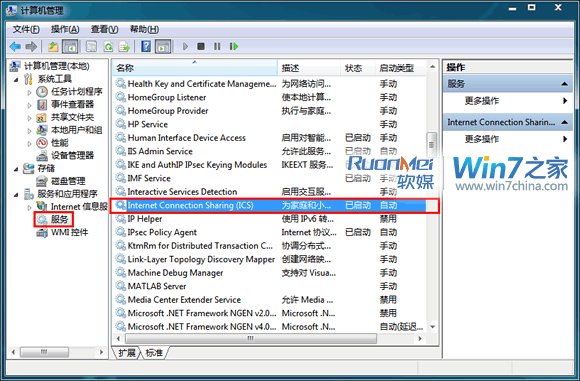Open the 查看(V) menu

tap(104, 29)
